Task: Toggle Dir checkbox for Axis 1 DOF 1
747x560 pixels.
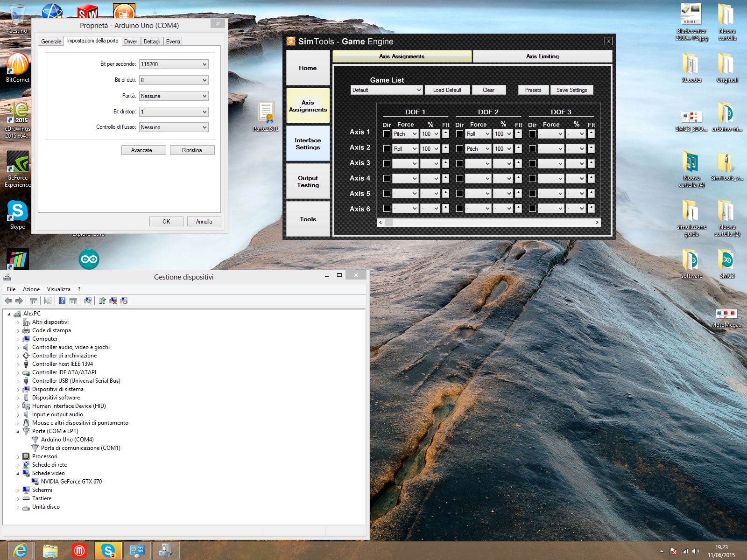Action: pos(387,134)
